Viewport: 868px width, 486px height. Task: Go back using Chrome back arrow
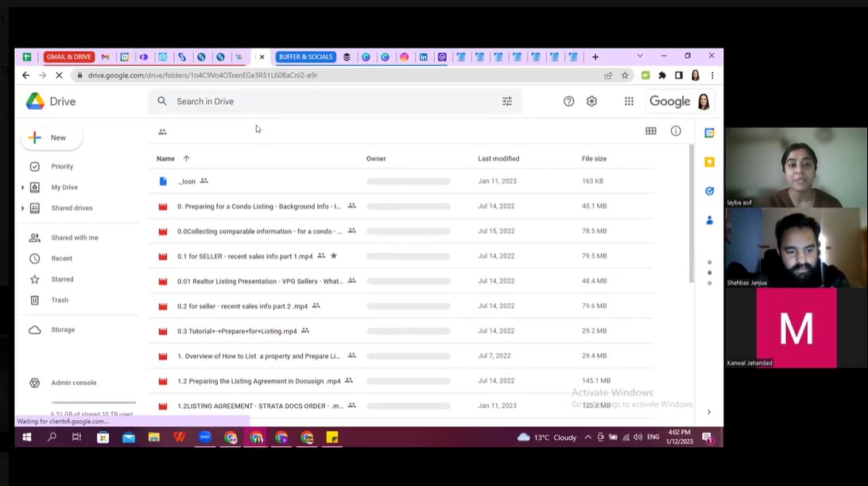pyautogui.click(x=26, y=76)
